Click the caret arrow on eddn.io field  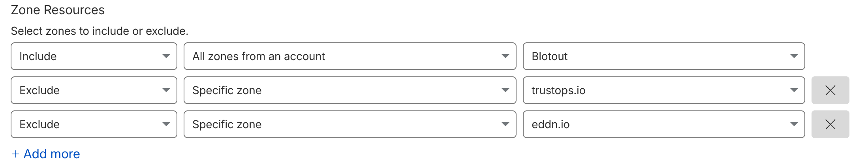coord(794,124)
